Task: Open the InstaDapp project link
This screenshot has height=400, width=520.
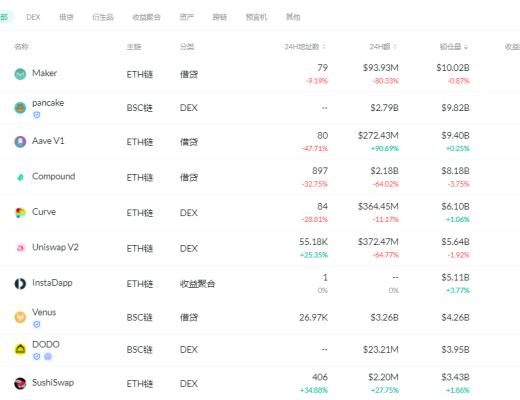Action: [52, 283]
